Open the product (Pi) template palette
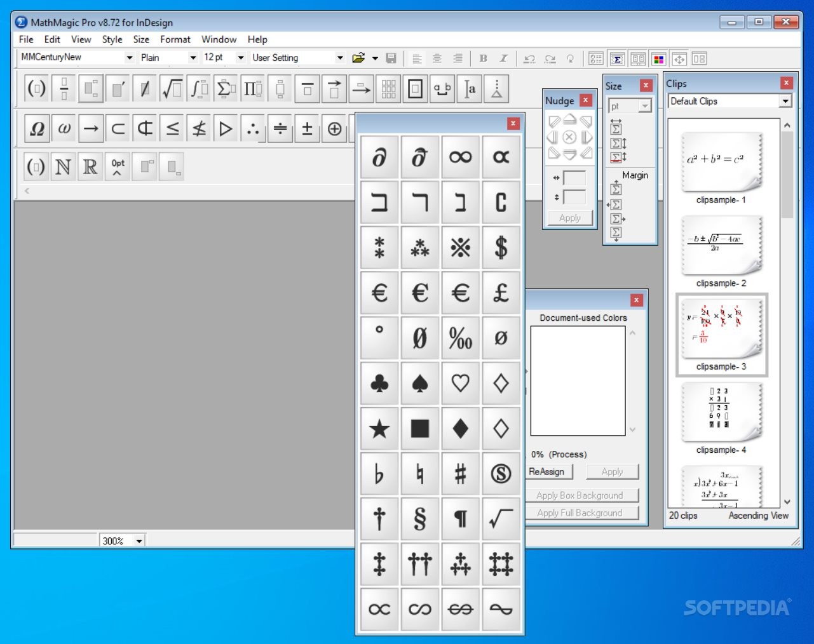Screen dimensions: 814x644 coord(253,89)
